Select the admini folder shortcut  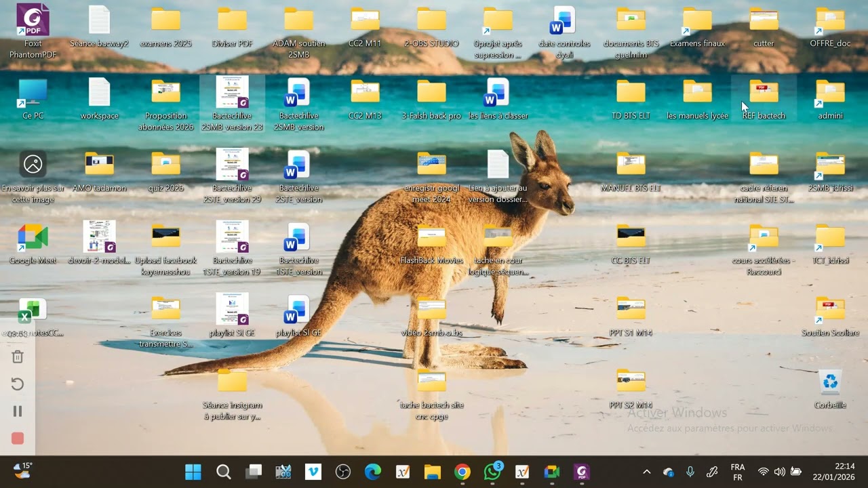click(830, 99)
